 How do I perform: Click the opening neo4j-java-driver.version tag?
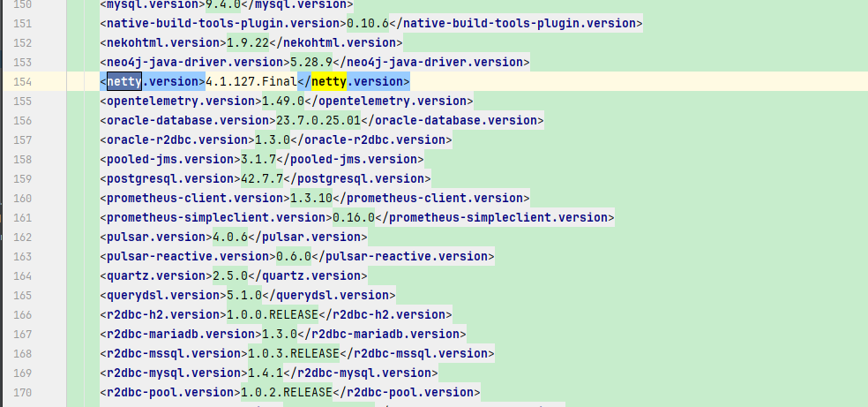195,62
